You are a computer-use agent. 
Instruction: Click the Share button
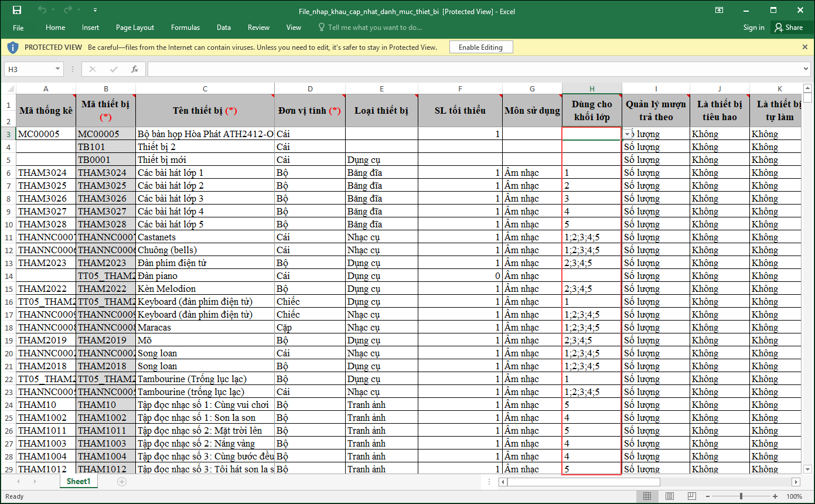789,28
